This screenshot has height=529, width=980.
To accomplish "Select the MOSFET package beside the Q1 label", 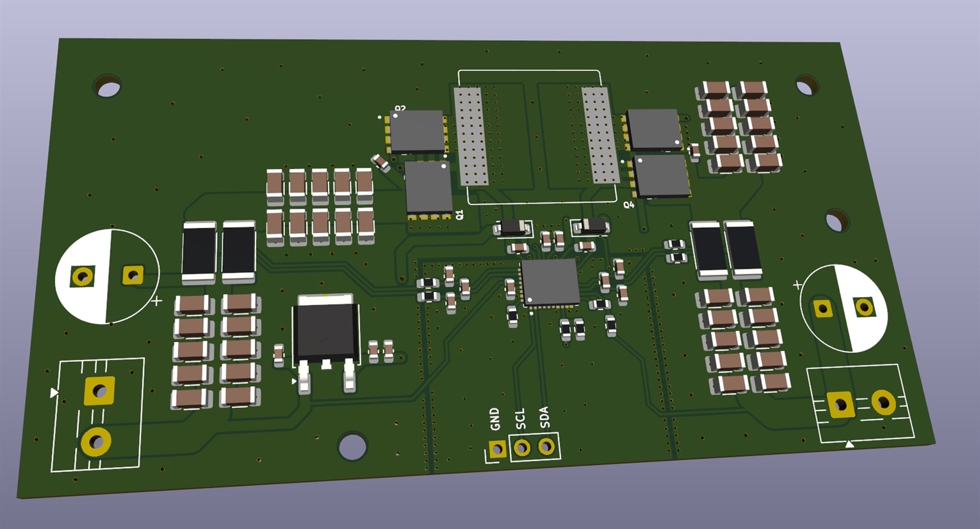I will pos(429,188).
